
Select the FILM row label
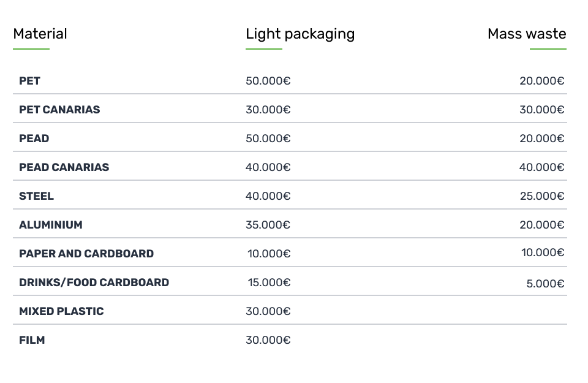pos(32,340)
